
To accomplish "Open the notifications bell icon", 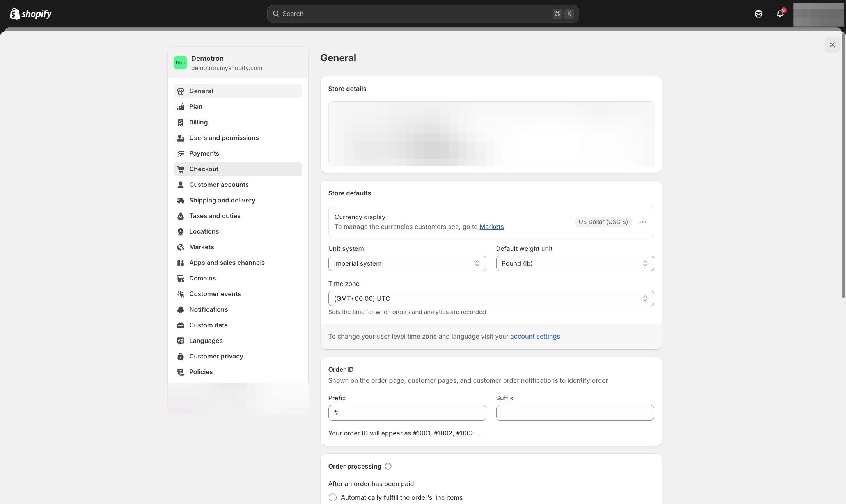I will [780, 14].
